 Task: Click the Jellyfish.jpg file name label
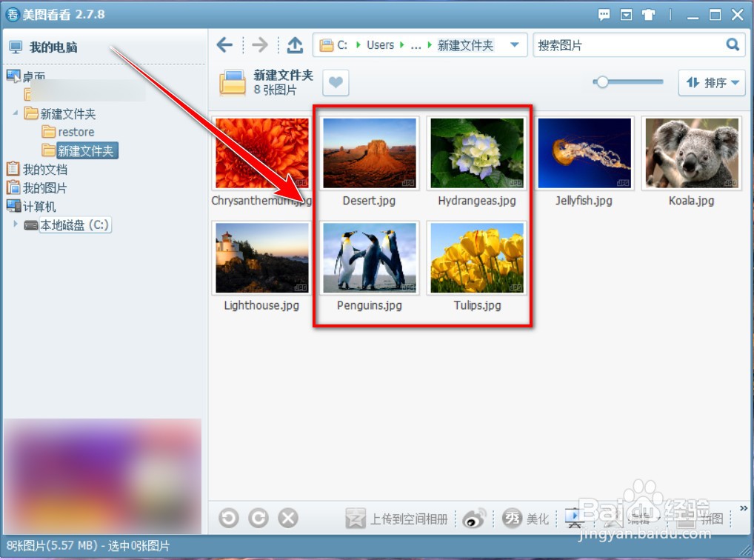(584, 201)
